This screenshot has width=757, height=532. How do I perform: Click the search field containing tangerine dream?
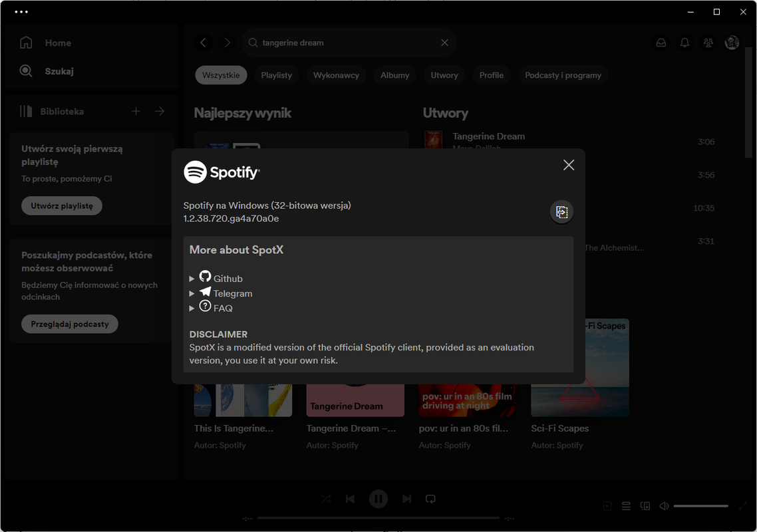pyautogui.click(x=349, y=43)
